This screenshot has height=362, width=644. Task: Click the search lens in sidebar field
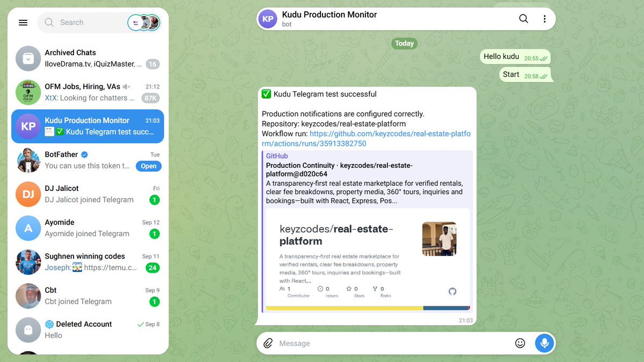point(49,23)
